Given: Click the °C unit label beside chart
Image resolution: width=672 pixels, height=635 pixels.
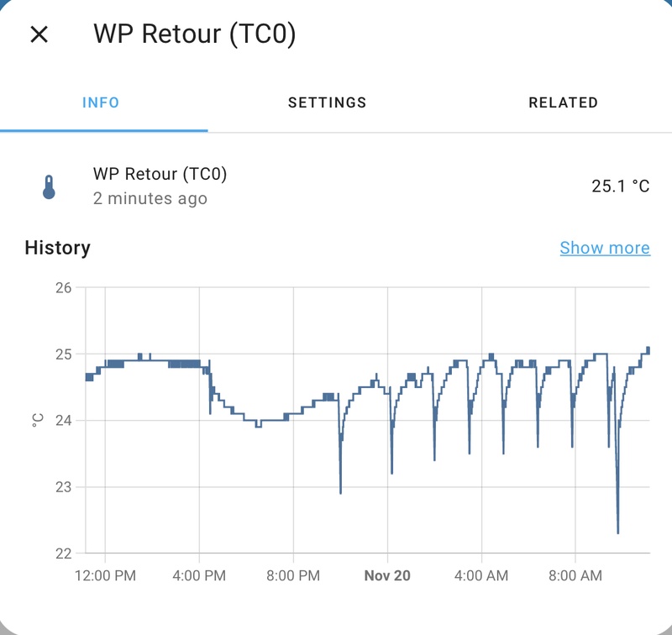Looking at the screenshot, I should (x=37, y=420).
